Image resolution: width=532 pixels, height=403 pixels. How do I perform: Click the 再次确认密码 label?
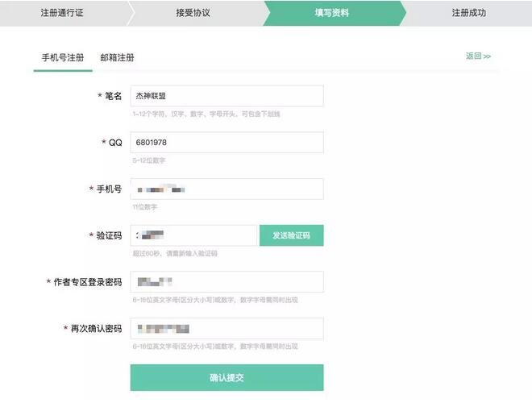96,328
